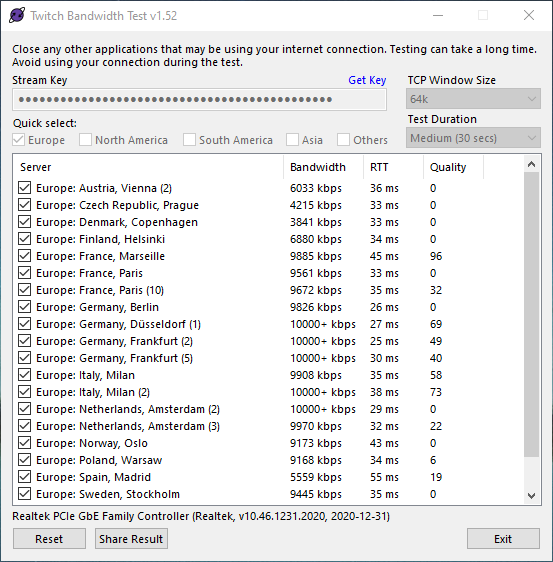Screen dimensions: 553x562
Task: Sort by the Server column header
Action: [x=148, y=167]
